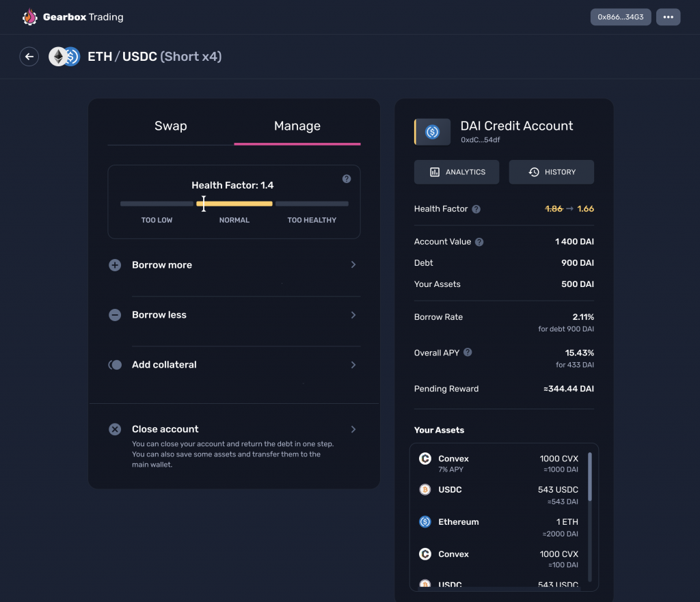Click the icon beside USDC 543 USDC asset
Viewport: 700px width, 602px height.
[425, 489]
